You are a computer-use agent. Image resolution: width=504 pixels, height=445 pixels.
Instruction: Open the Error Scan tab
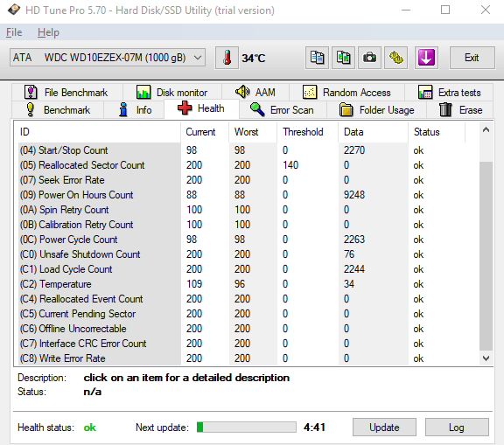tap(283, 110)
